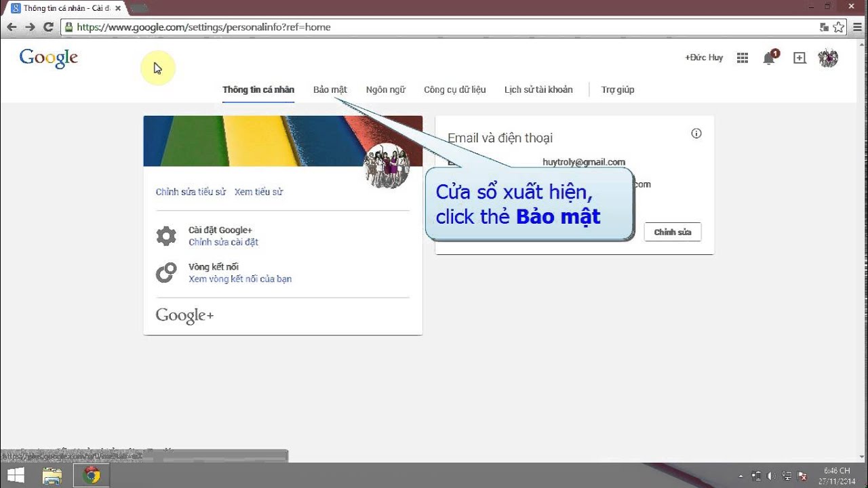Click the Chỉnh sửa button in email card
Screen dimensions: 868x488
click(673, 232)
